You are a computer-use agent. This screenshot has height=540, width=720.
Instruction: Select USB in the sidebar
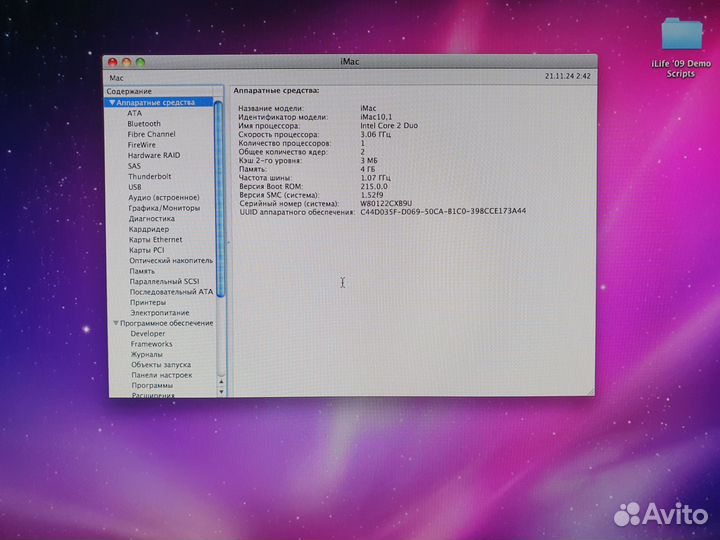tap(135, 187)
